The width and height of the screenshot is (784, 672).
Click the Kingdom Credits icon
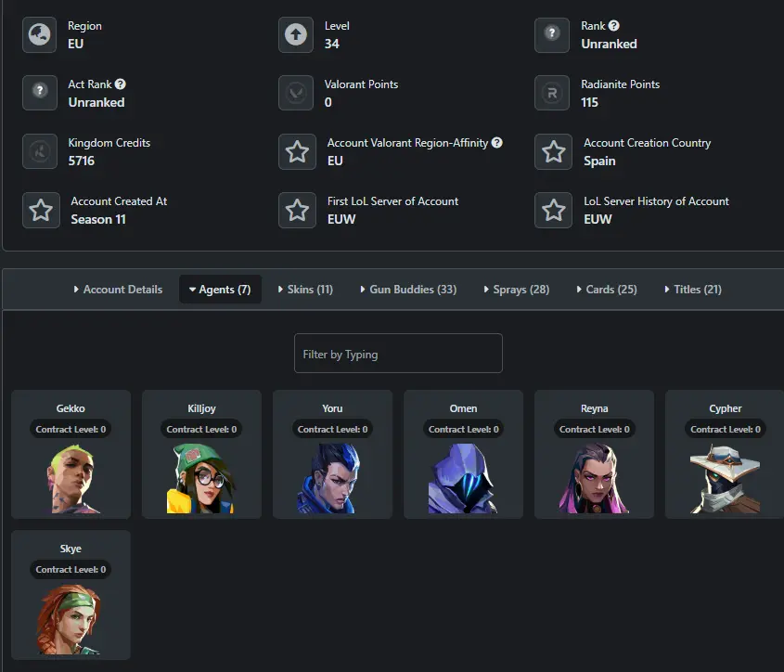(40, 152)
